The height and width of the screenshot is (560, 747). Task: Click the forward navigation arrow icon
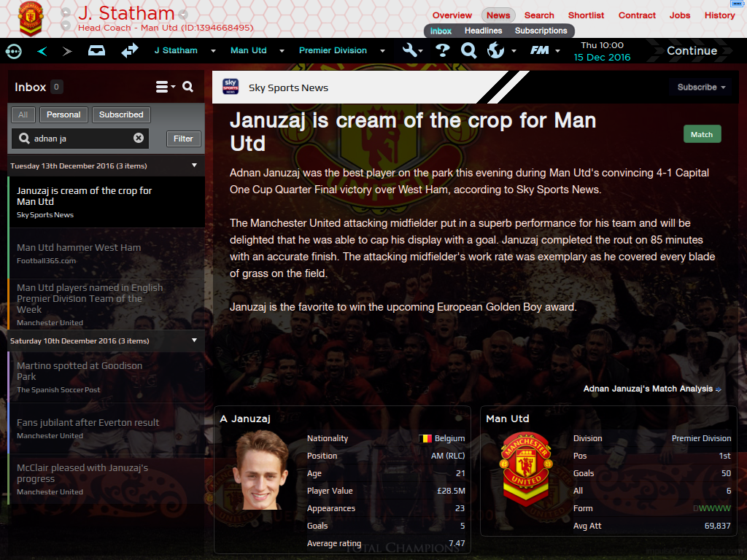pyautogui.click(x=67, y=51)
